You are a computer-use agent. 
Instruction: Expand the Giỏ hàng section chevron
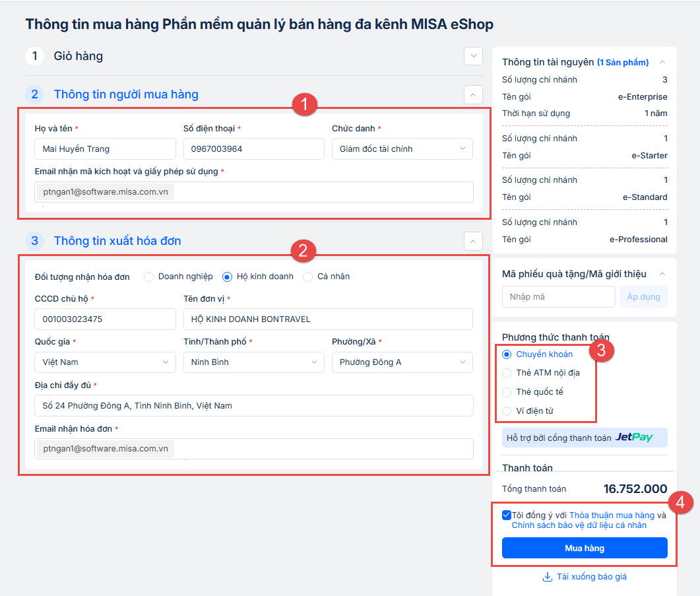[x=473, y=56]
